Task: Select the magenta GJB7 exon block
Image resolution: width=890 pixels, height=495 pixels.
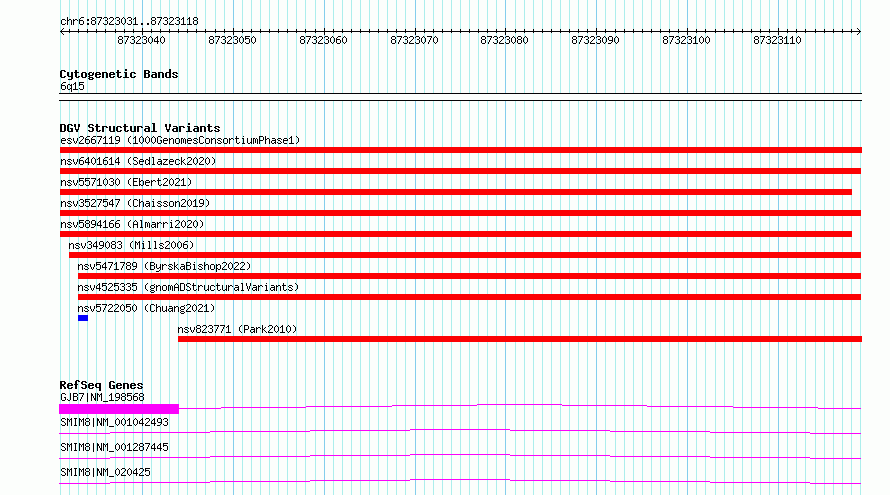Action: pyautogui.click(x=119, y=409)
